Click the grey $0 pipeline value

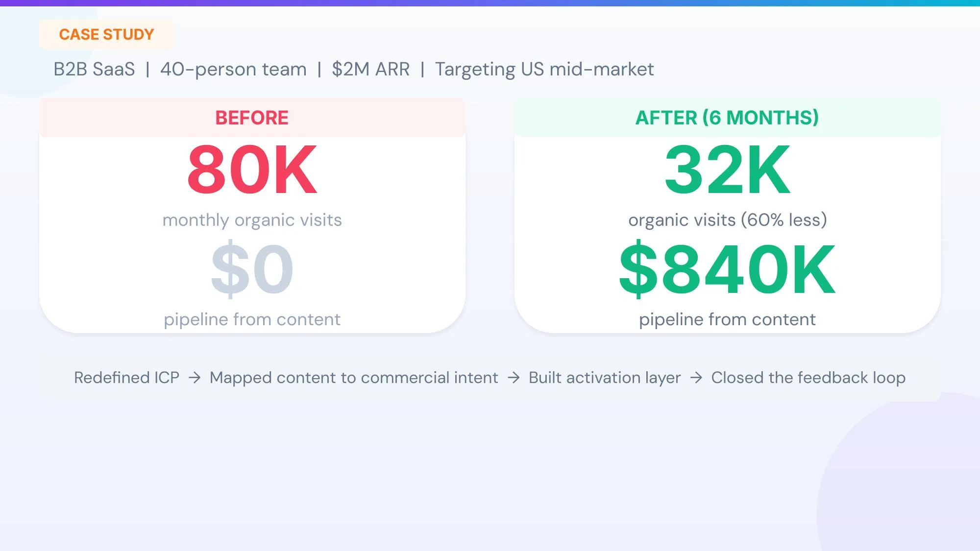[x=252, y=269]
